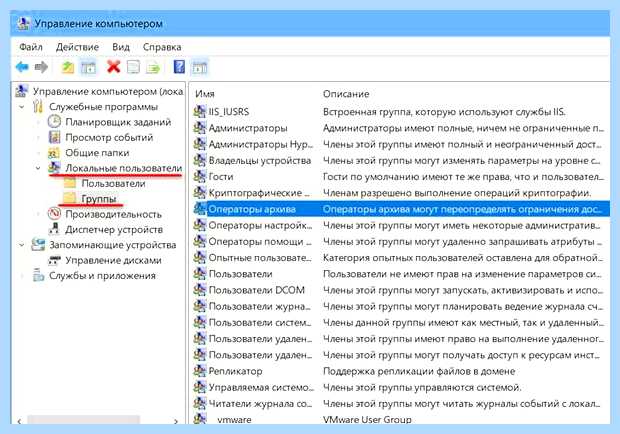
Task: Click the Администраторы group icon
Action: pyautogui.click(x=200, y=128)
